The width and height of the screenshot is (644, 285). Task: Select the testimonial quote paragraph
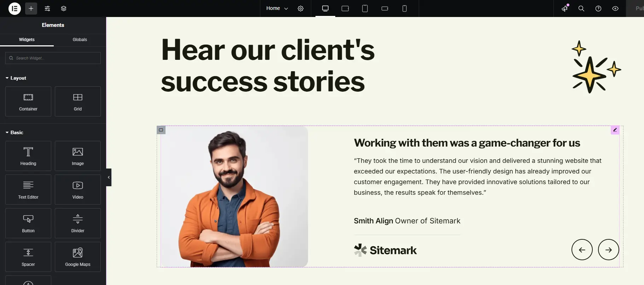[x=477, y=177]
